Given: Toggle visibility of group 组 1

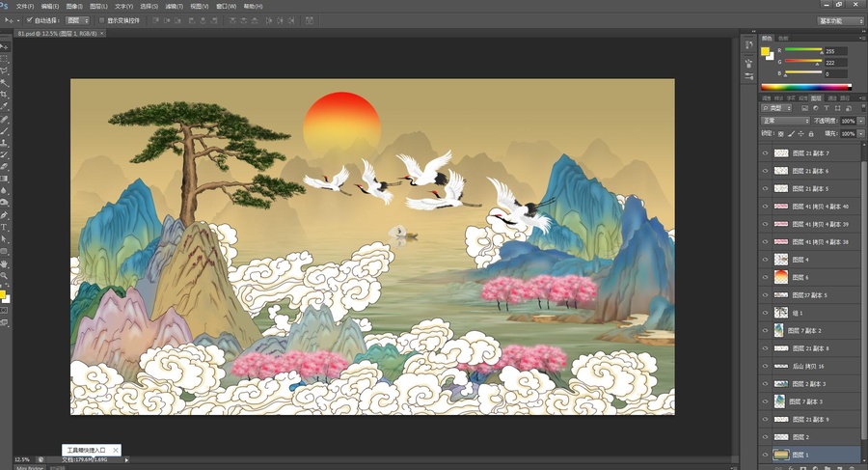Looking at the screenshot, I should pyautogui.click(x=766, y=313).
